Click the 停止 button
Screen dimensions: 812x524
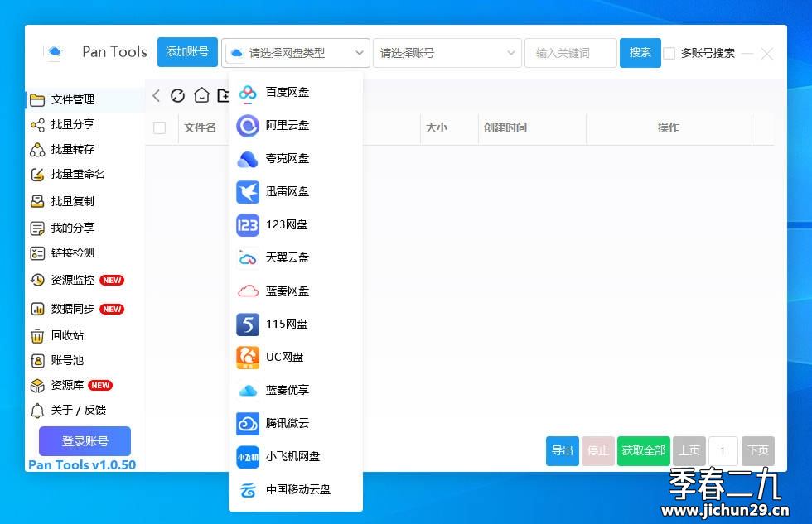tap(598, 451)
